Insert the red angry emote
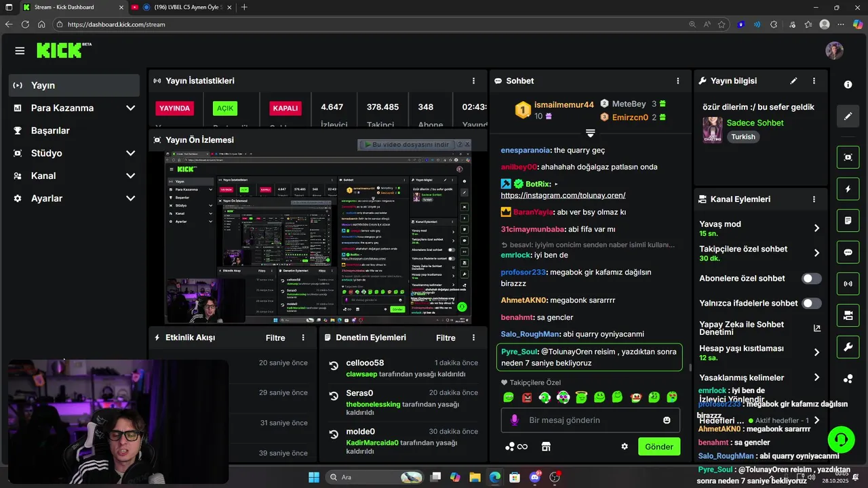Image resolution: width=868 pixels, height=488 pixels. click(527, 397)
